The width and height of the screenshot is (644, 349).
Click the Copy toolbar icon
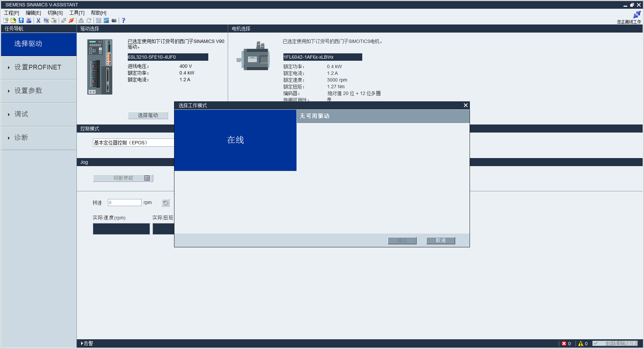(46, 20)
